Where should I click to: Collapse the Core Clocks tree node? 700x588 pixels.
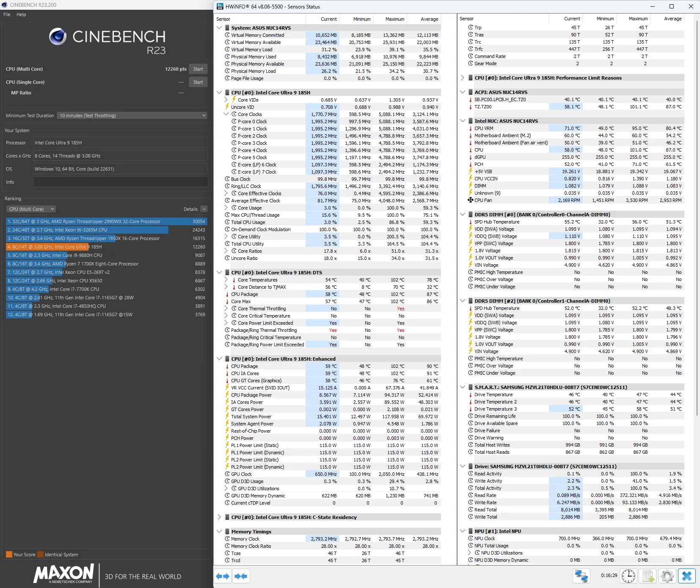[x=226, y=114]
